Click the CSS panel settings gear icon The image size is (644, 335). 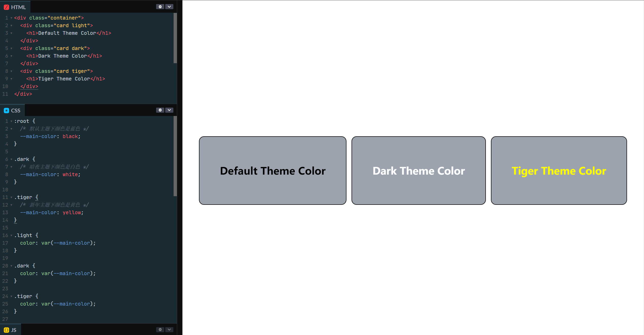tap(160, 110)
